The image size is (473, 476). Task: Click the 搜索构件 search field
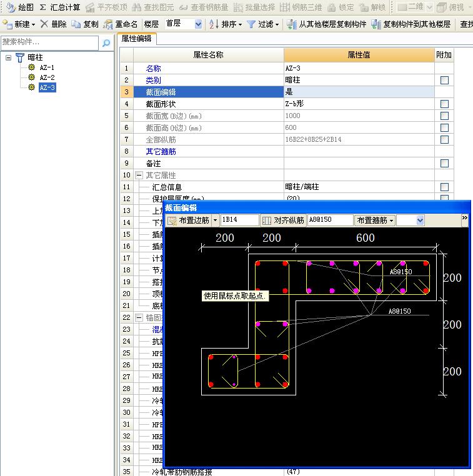click(50, 43)
